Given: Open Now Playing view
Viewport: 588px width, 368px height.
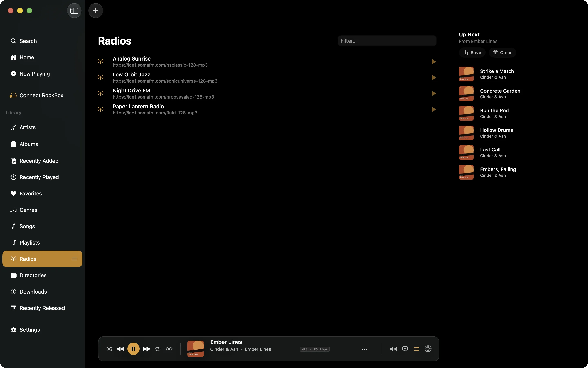Looking at the screenshot, I should pyautogui.click(x=42, y=74).
